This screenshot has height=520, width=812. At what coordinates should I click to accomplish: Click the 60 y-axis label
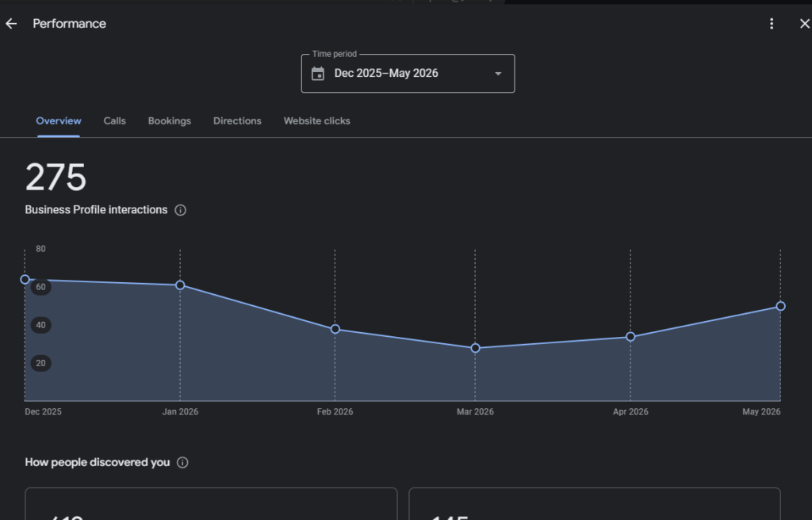point(41,287)
